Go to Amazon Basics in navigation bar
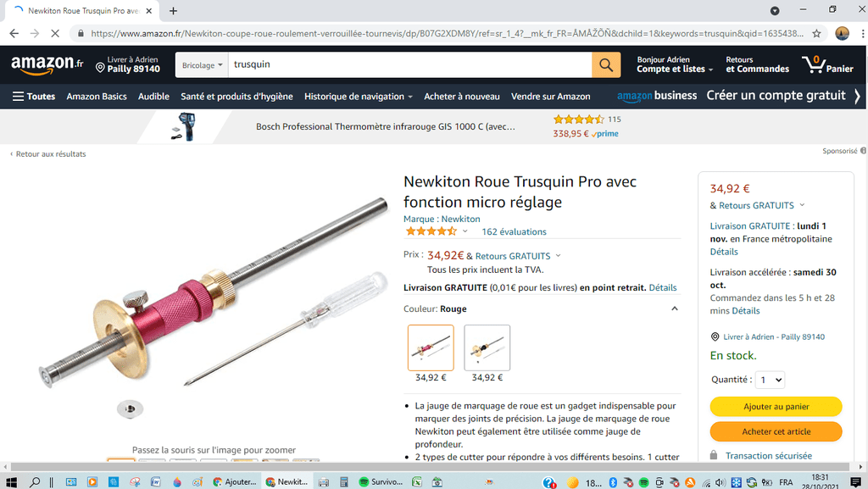Image resolution: width=868 pixels, height=489 pixels. click(97, 97)
